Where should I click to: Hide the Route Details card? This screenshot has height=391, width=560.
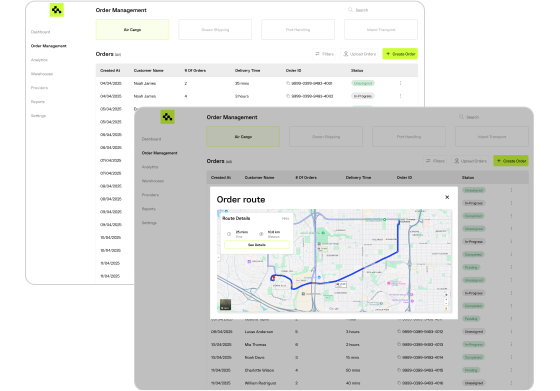pos(285,218)
